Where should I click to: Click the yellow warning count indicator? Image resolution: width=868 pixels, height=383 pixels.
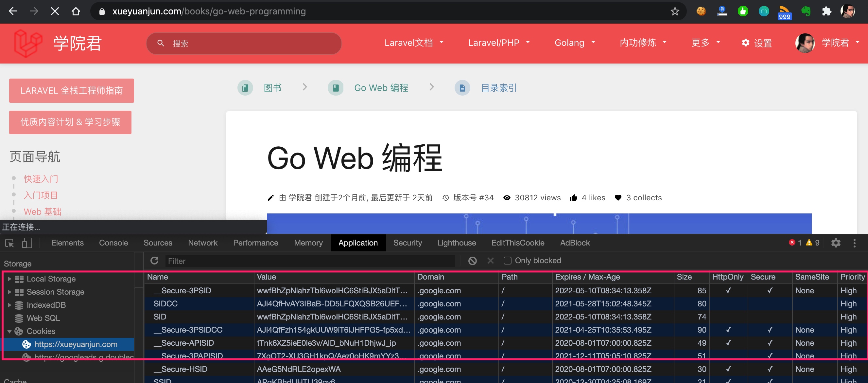coord(812,243)
